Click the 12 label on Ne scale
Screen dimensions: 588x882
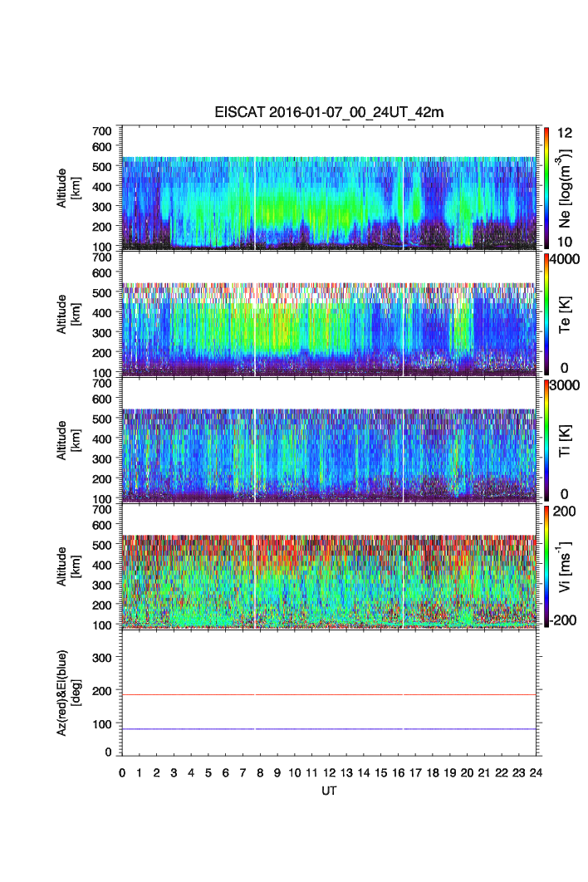565,133
